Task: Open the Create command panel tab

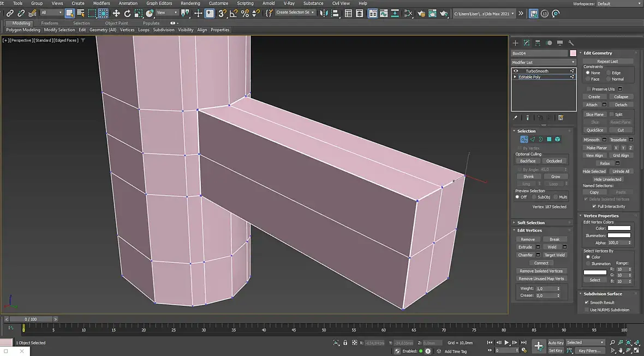Action: 515,43
